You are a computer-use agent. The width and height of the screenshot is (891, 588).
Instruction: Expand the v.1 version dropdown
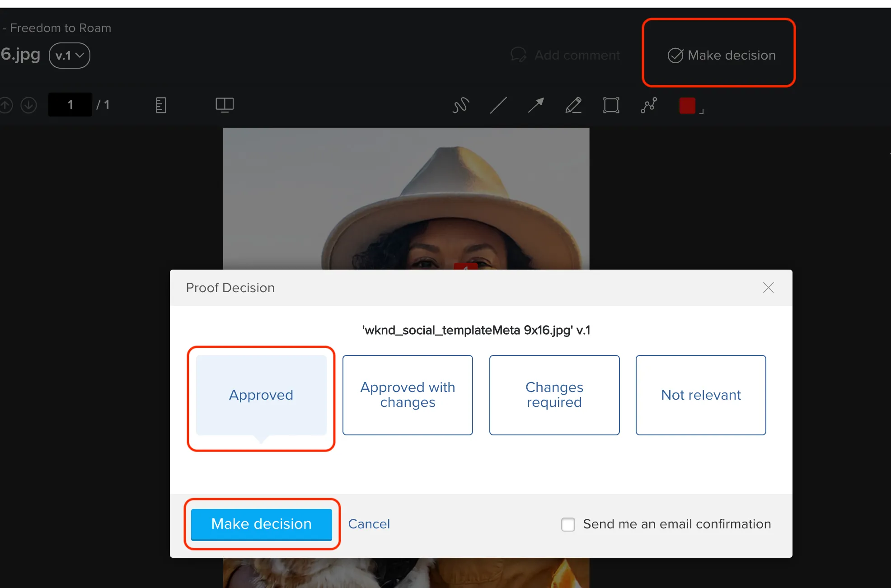[70, 56]
